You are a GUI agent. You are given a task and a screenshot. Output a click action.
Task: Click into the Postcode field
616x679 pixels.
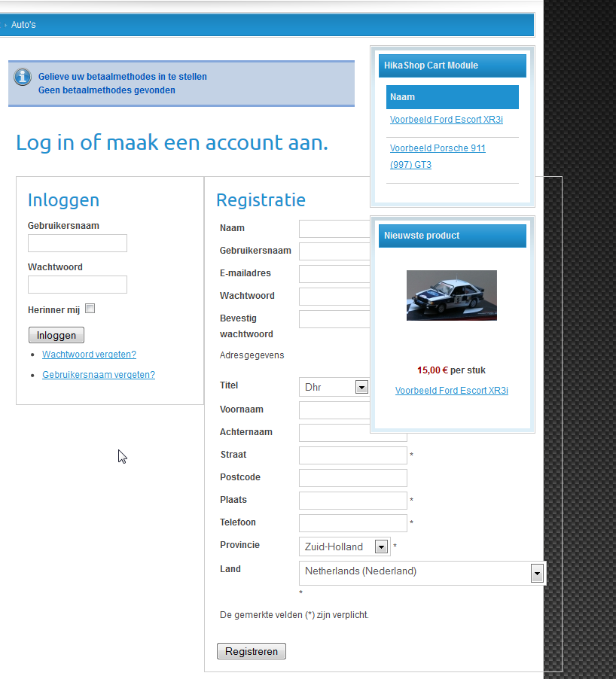353,478
